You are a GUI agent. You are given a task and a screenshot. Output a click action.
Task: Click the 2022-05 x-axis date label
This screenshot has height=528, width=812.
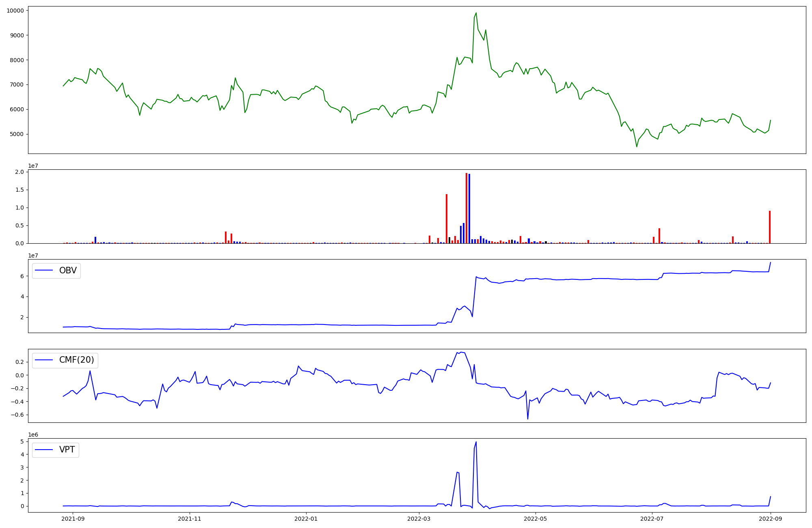pyautogui.click(x=536, y=519)
